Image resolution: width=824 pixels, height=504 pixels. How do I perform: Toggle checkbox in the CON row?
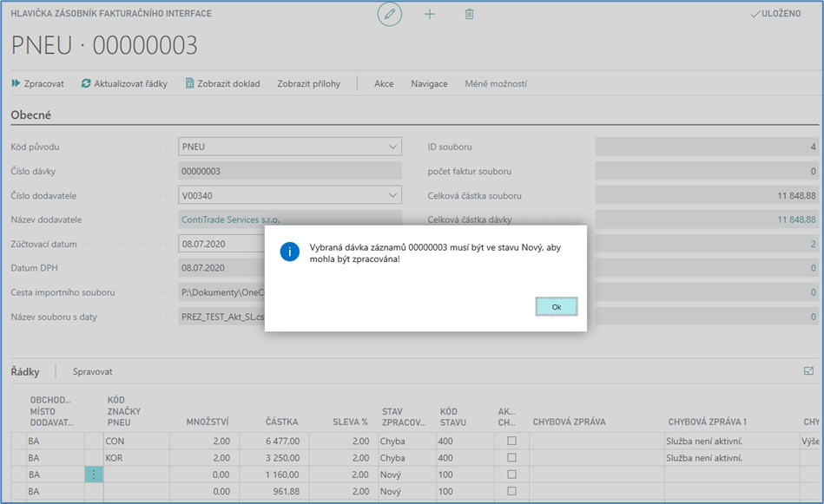511,441
